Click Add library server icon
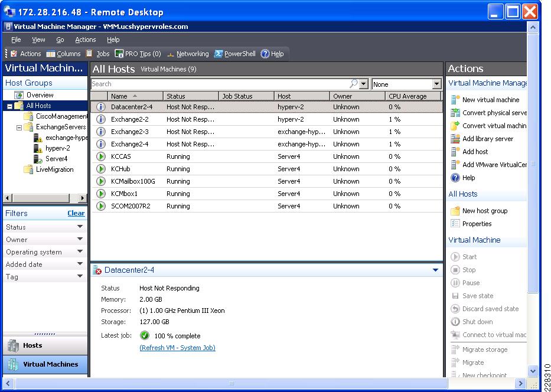This screenshot has height=392, width=551. point(455,139)
